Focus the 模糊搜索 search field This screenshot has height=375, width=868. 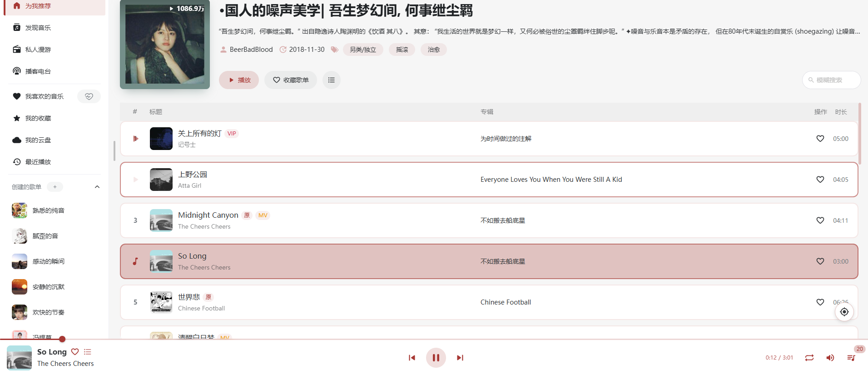832,80
